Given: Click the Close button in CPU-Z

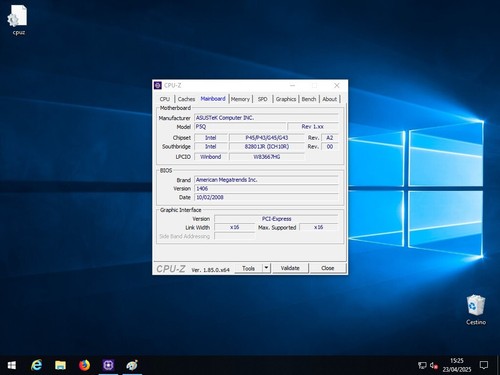Looking at the screenshot, I should pyautogui.click(x=328, y=268).
